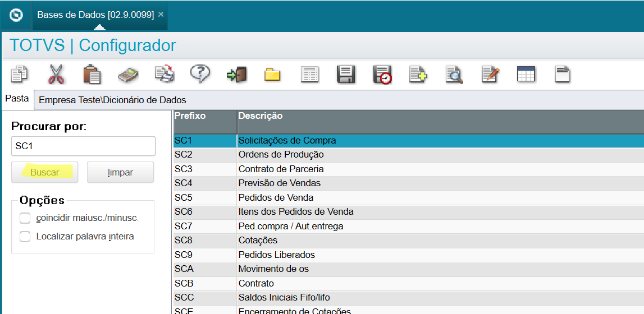Screen dimensions: 644x314
Task: Select the Previsão de Vendas row
Action: coord(409,183)
